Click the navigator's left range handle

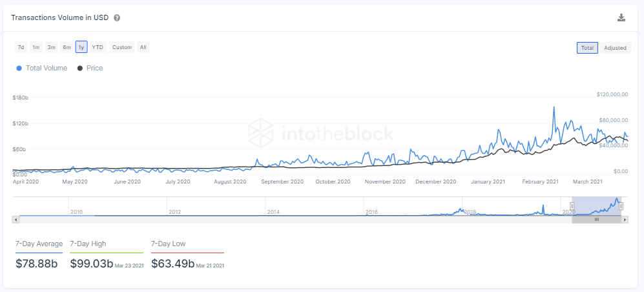point(572,206)
